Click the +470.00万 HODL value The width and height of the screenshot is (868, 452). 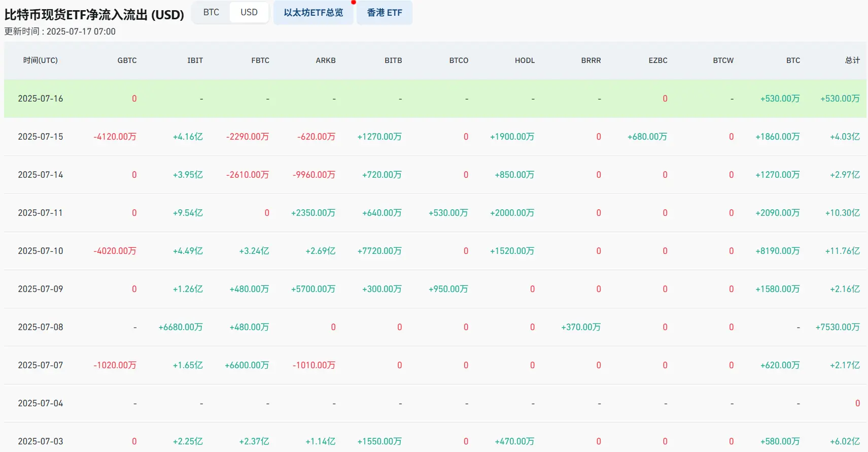515,441
